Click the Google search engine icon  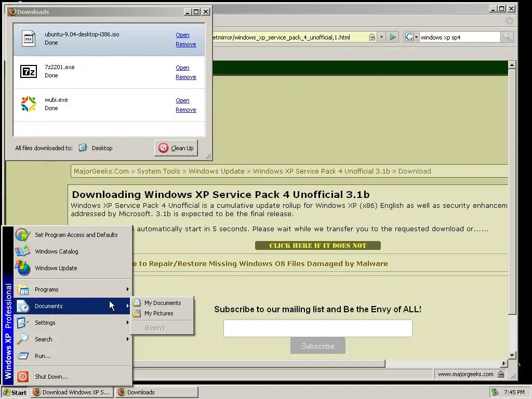pos(409,37)
